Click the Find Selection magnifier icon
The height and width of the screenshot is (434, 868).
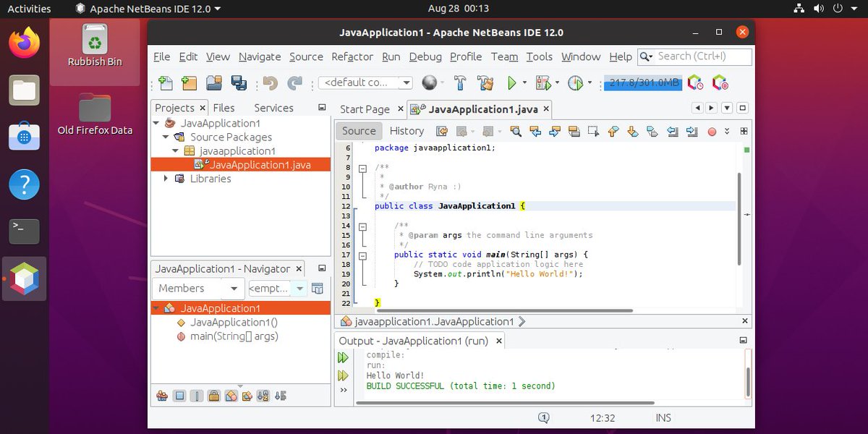click(x=516, y=131)
